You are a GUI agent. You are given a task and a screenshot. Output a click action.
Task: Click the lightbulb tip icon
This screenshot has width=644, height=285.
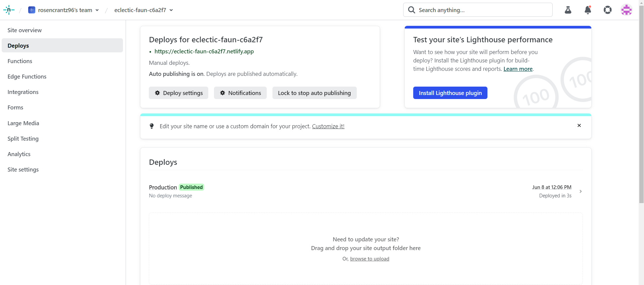pos(152,126)
